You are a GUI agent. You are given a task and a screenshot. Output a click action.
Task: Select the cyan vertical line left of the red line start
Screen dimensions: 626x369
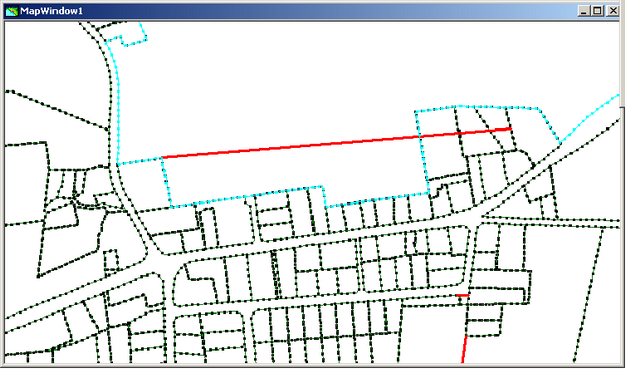click(166, 183)
